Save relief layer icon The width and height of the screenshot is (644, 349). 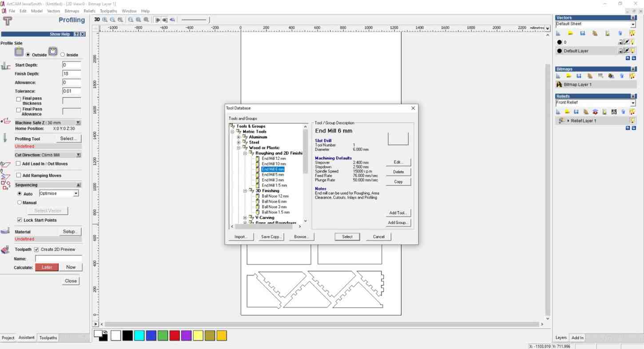pos(576,112)
